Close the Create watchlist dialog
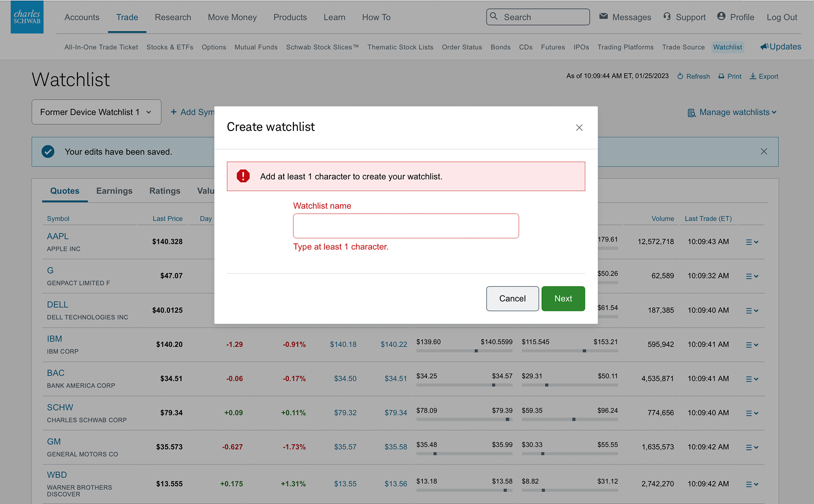Viewport: 814px width, 504px height. [x=579, y=128]
